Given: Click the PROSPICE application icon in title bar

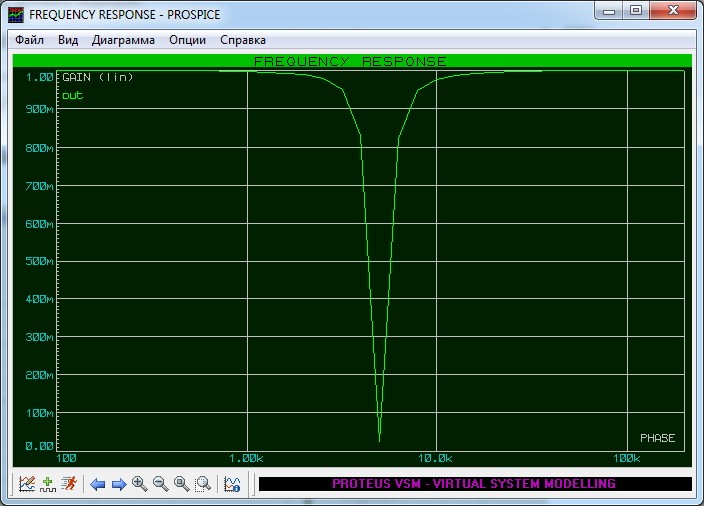Looking at the screenshot, I should [x=16, y=15].
